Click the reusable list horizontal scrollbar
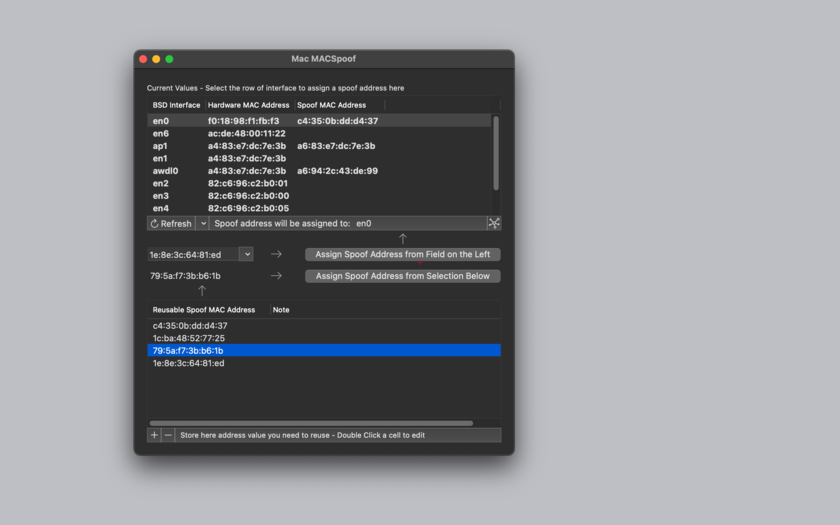This screenshot has width=840, height=525. tap(311, 423)
